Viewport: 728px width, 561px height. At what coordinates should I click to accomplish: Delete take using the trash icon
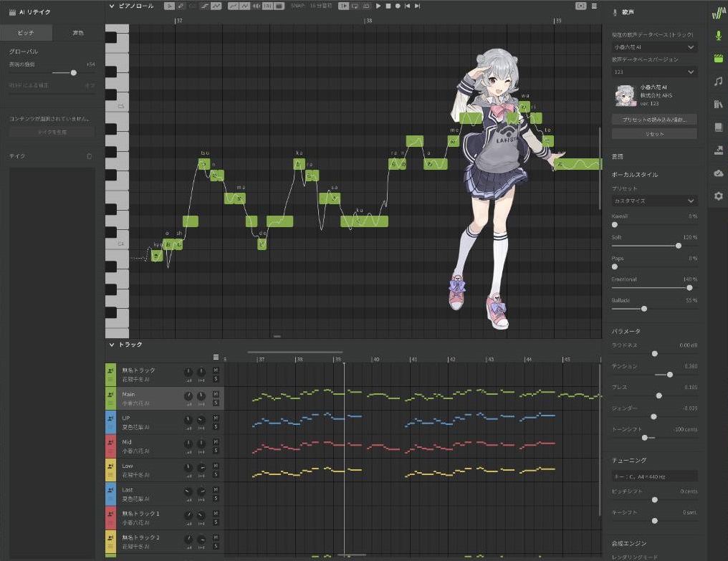89,156
